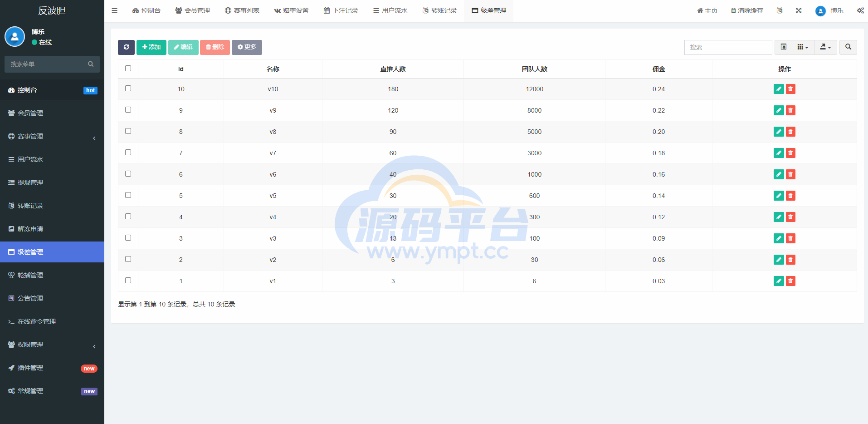
Task: Edit the v10 row with pencil icon
Action: pos(779,89)
